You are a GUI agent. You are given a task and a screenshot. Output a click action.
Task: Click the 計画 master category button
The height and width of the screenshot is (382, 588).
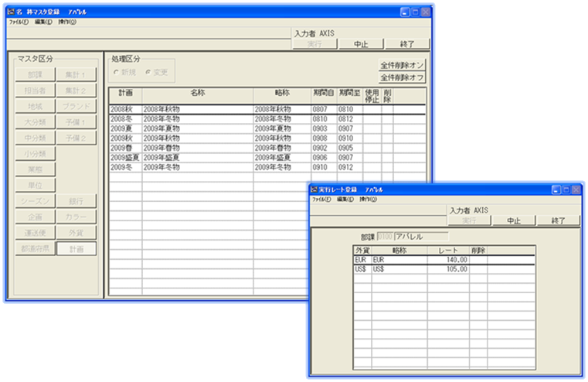coord(78,249)
